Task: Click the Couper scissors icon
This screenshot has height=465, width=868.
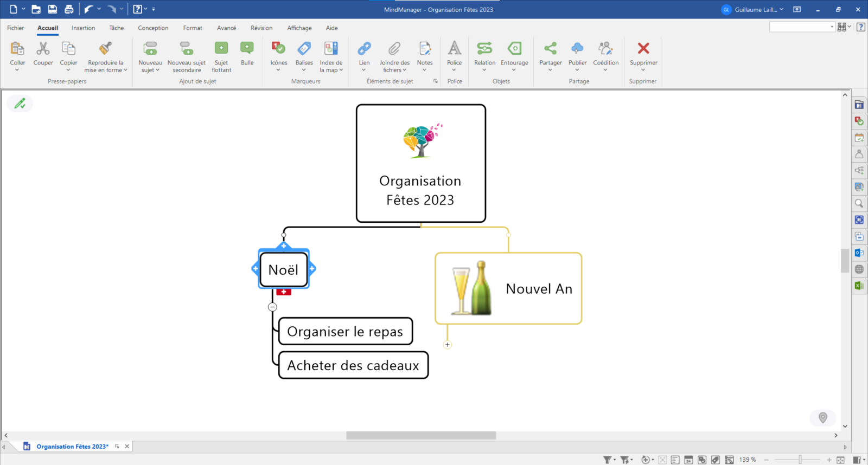Action: [x=43, y=49]
